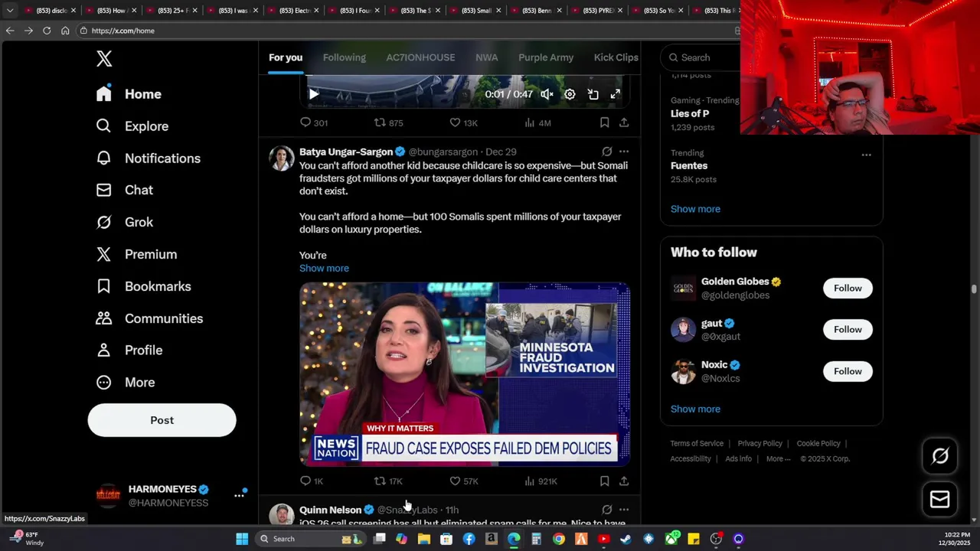
Task: Show more in Who to follow
Action: coord(695,409)
